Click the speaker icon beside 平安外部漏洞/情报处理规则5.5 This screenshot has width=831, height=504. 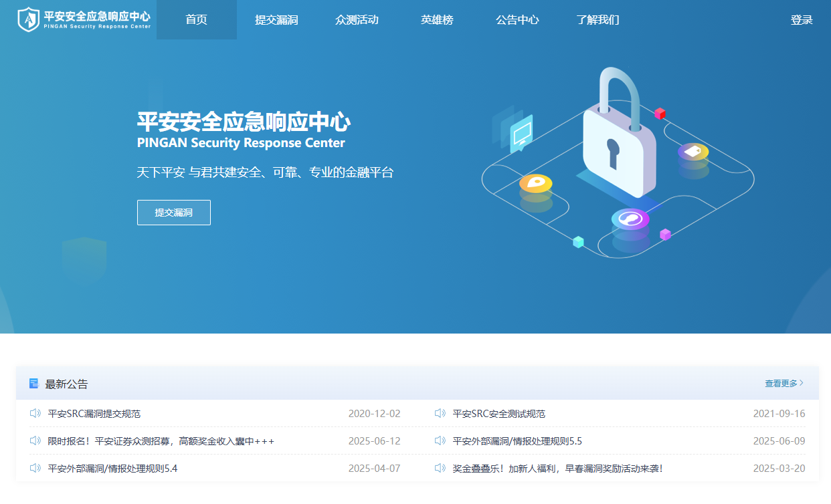point(440,441)
